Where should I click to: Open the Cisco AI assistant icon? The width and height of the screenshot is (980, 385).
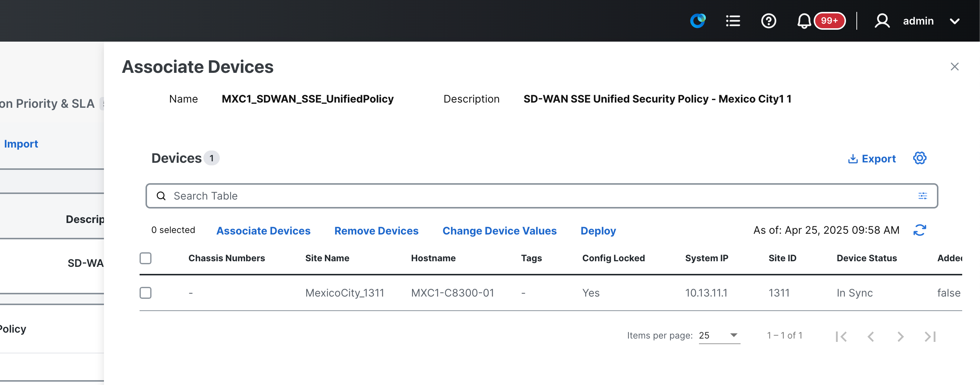click(698, 20)
